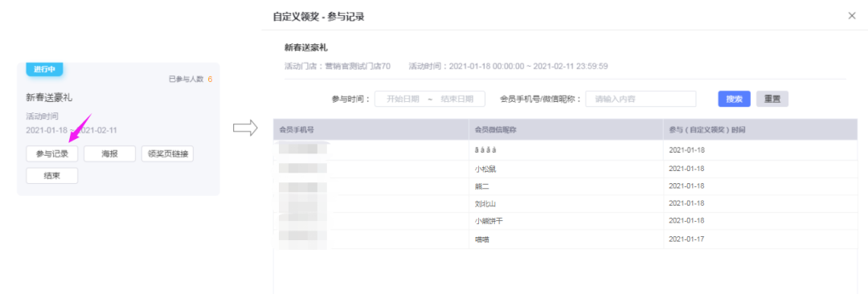Click the 新春送豪礼 title on the activity card
This screenshot has height=294, width=868.
(49, 98)
